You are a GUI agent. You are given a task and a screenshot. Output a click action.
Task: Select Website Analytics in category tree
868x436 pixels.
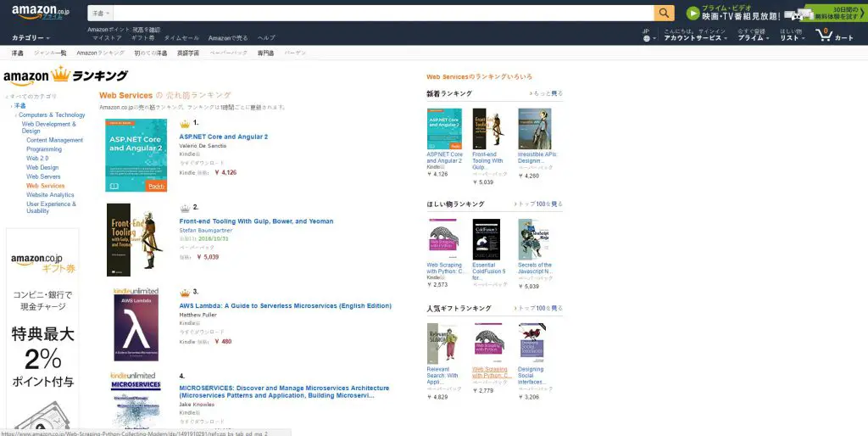(50, 195)
